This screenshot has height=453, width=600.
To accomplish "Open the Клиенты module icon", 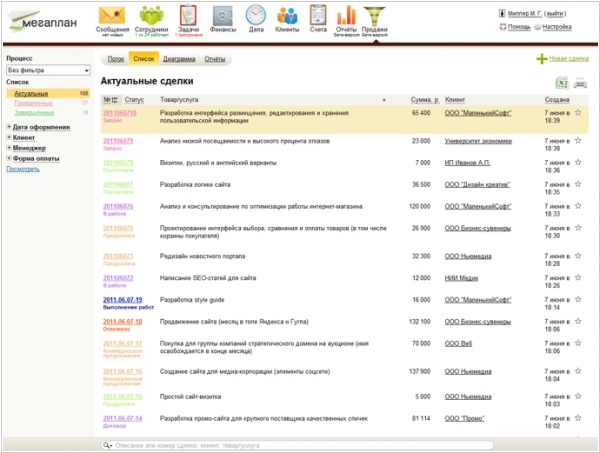I will [287, 16].
